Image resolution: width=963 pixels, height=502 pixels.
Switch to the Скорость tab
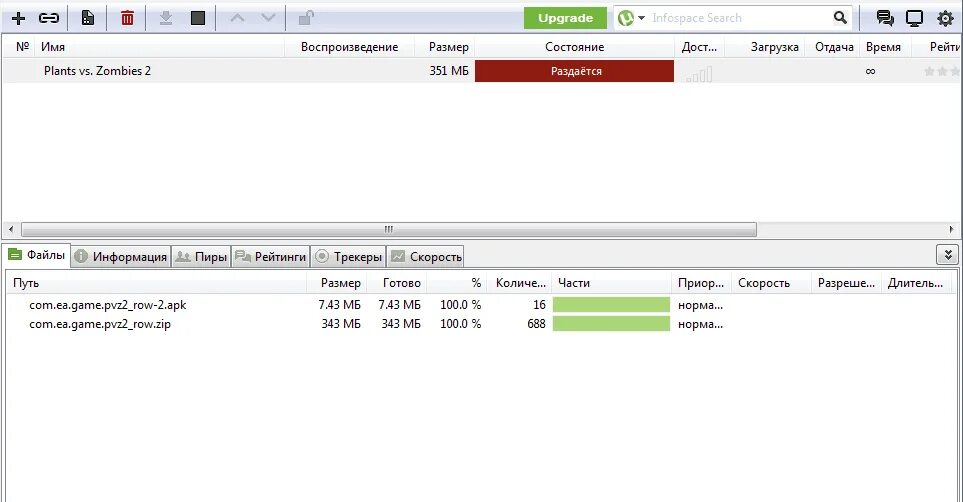(426, 256)
